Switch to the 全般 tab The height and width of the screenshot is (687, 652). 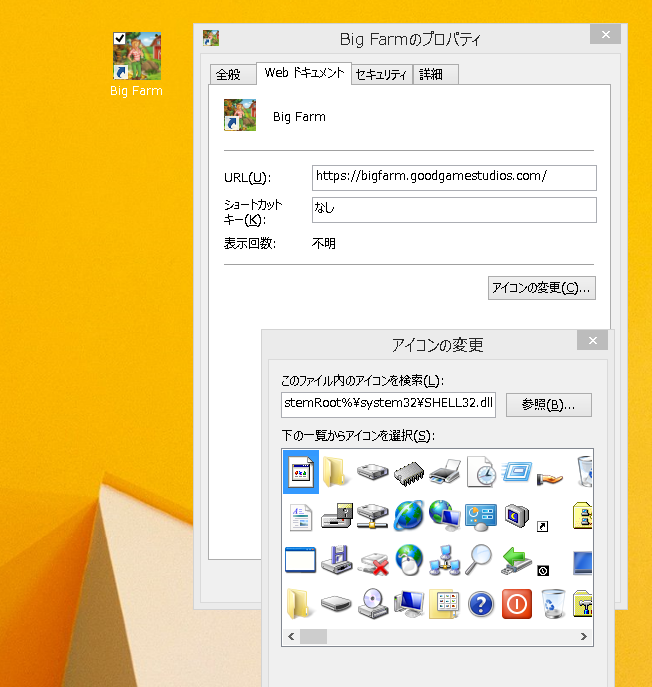point(233,74)
